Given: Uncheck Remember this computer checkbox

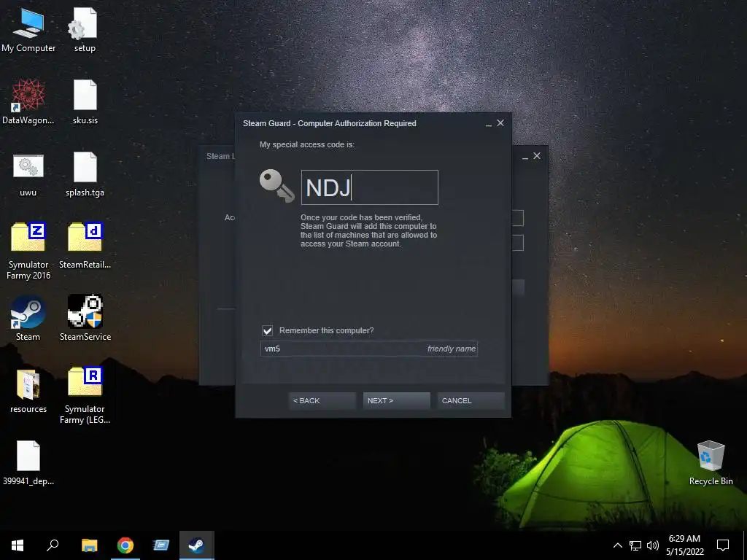Looking at the screenshot, I should (267, 330).
